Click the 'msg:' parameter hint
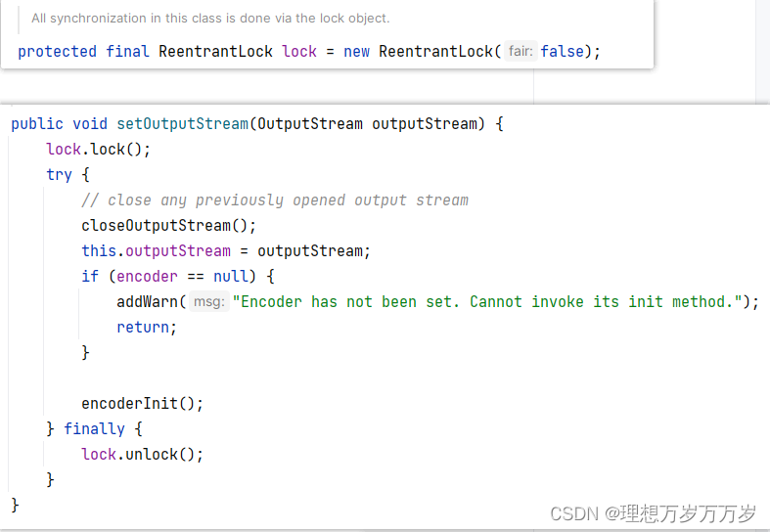Viewport: 770px width, 532px height. [x=209, y=301]
